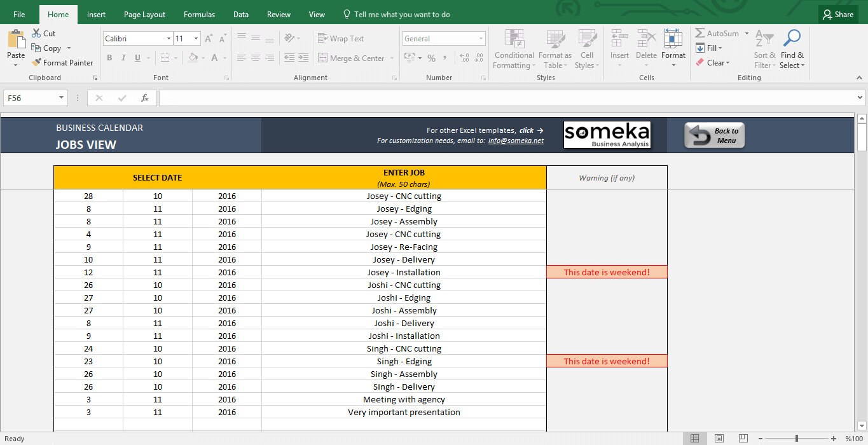Open Find & Select tool
Image resolution: width=868 pixels, height=445 pixels.
point(792,49)
